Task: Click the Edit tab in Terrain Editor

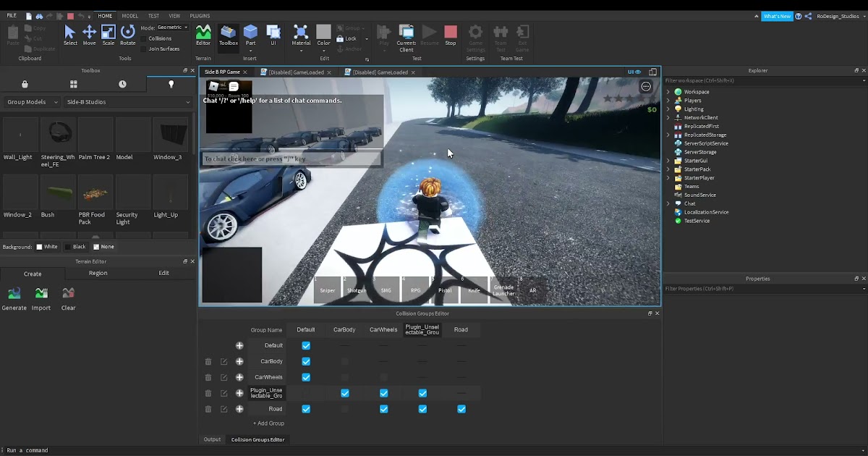Action: pyautogui.click(x=164, y=273)
